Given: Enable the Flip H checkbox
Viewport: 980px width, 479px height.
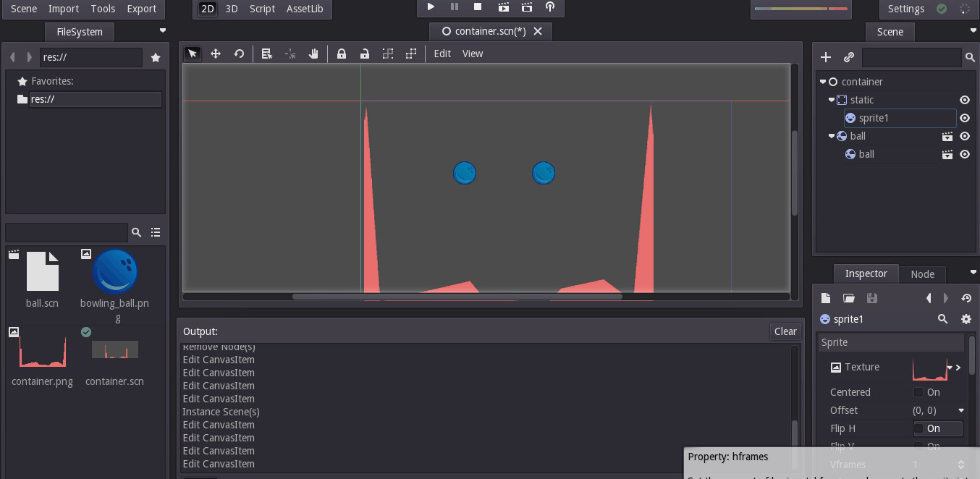Looking at the screenshot, I should 918,428.
